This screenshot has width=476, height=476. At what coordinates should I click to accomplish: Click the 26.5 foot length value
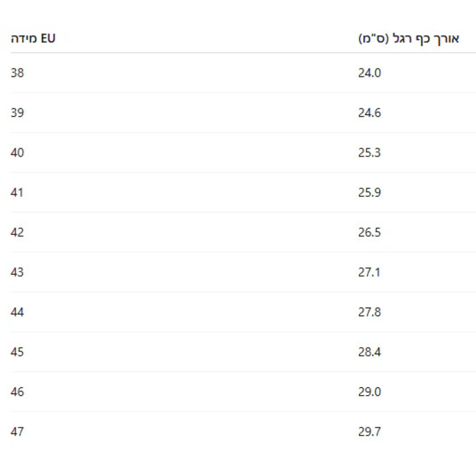click(x=369, y=232)
